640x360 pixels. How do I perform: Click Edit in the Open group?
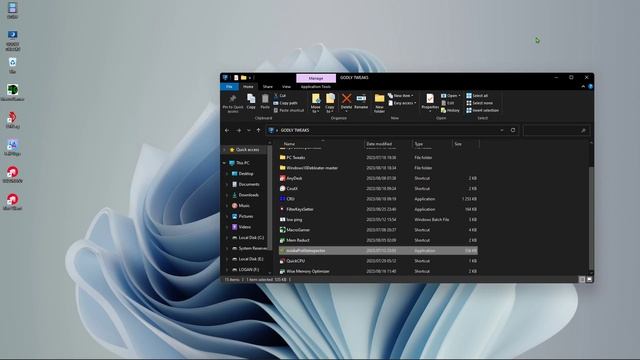click(x=448, y=103)
